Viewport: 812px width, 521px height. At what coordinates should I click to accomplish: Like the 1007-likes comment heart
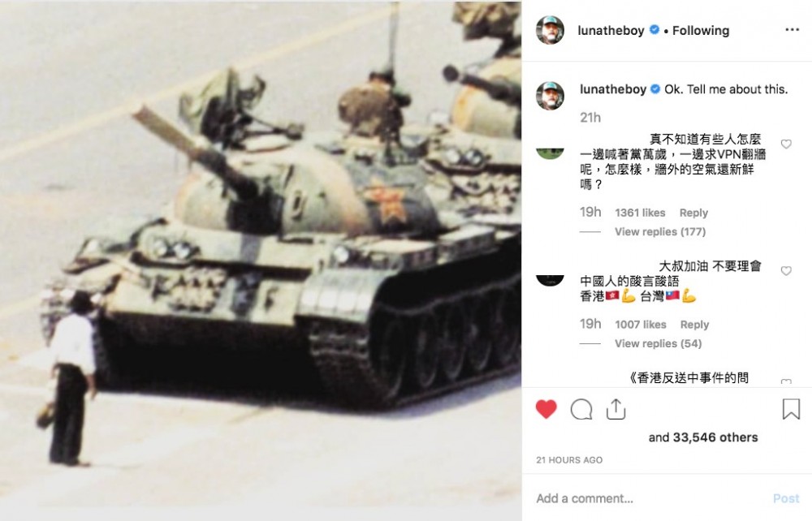pos(785,270)
